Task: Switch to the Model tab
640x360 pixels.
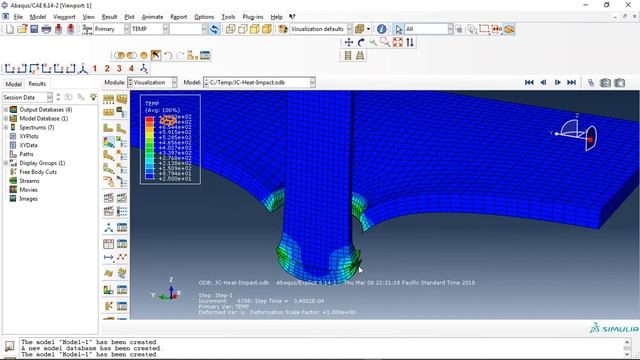Action: click(13, 84)
